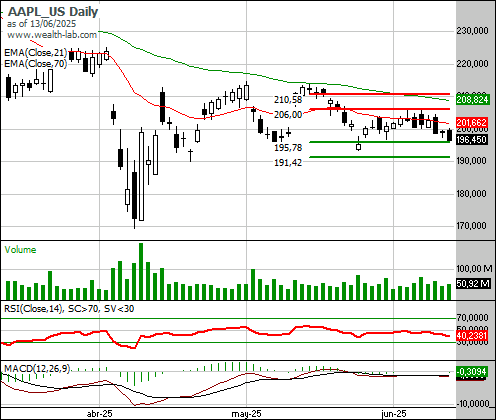The width and height of the screenshot is (496, 420).
Task: Click the 50,92 M volume value tag
Action: 473,284
